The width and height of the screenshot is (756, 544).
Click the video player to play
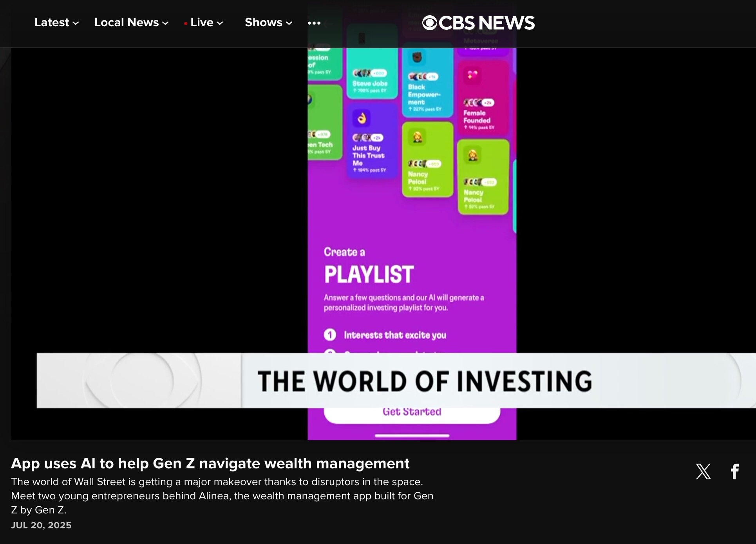tap(383, 244)
